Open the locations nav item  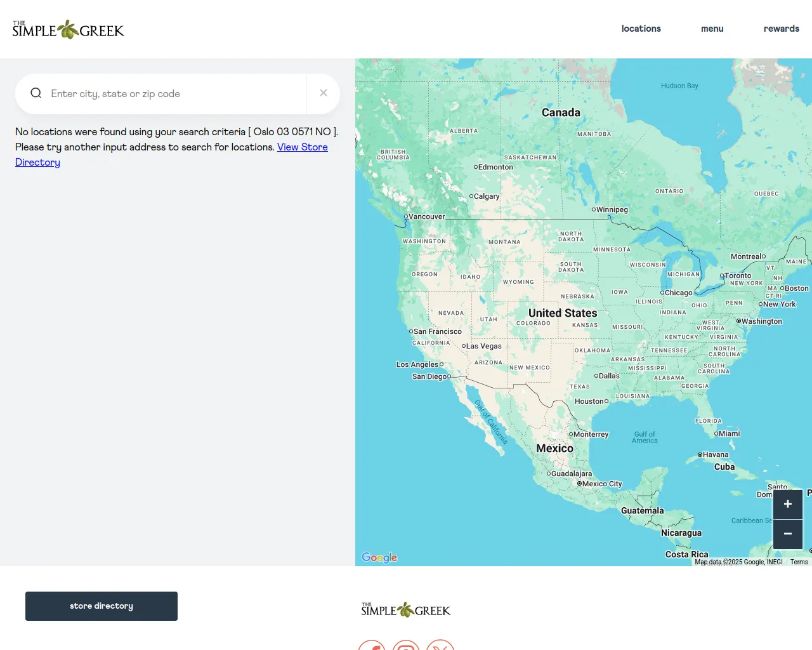(641, 29)
